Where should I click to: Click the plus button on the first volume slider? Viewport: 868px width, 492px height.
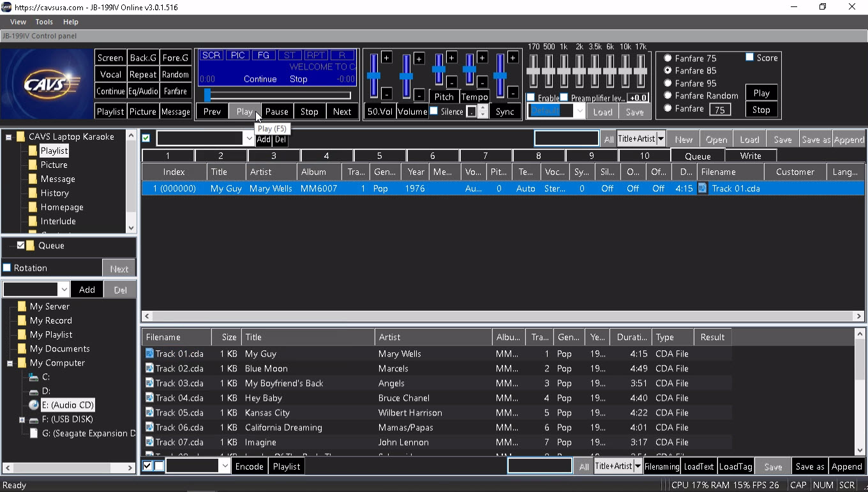point(387,58)
